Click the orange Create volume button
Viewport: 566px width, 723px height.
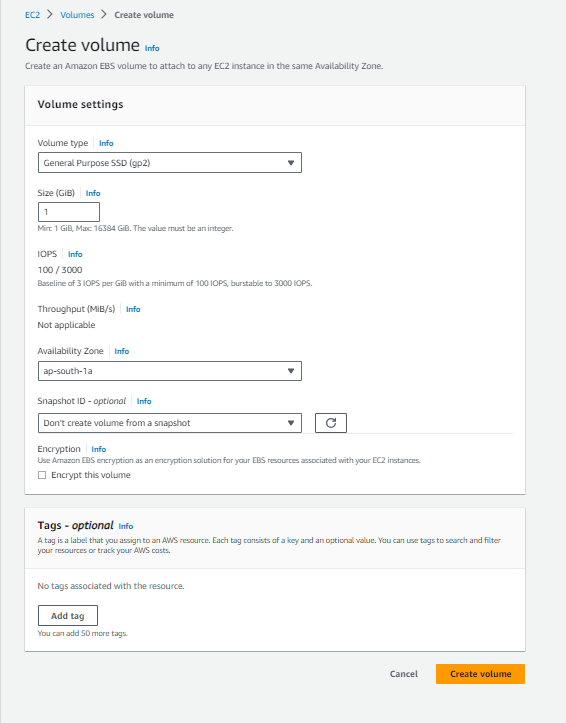(x=480, y=674)
